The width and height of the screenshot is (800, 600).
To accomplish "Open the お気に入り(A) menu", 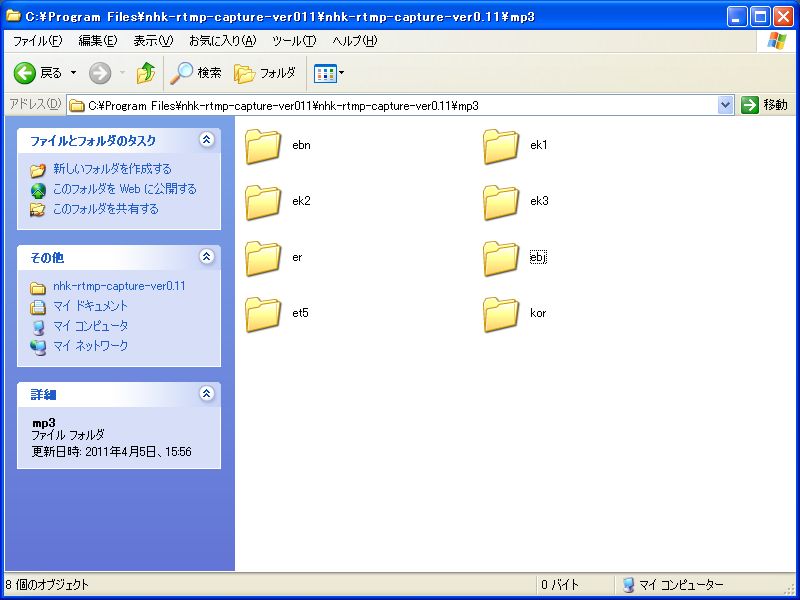I will (x=222, y=41).
